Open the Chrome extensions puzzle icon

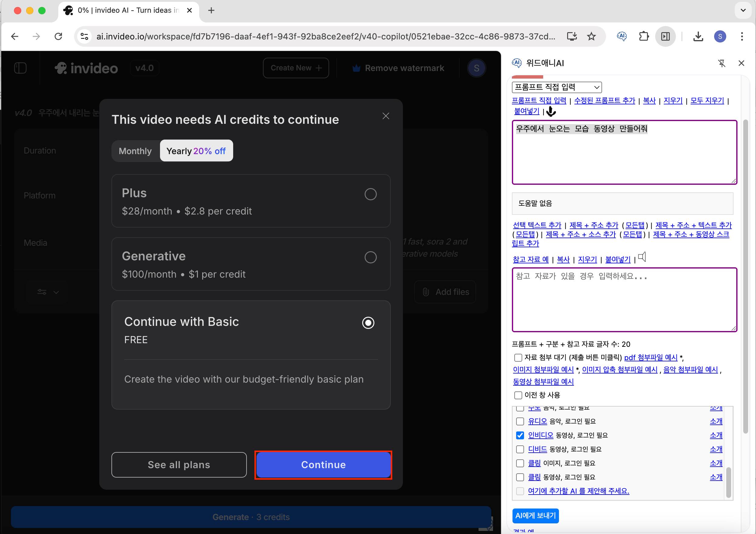[x=643, y=36]
